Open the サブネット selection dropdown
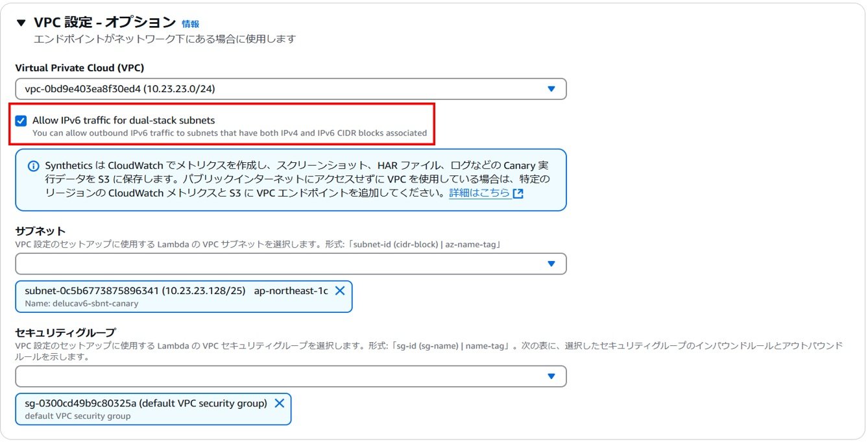Image resolution: width=868 pixels, height=444 pixels. tap(279, 264)
